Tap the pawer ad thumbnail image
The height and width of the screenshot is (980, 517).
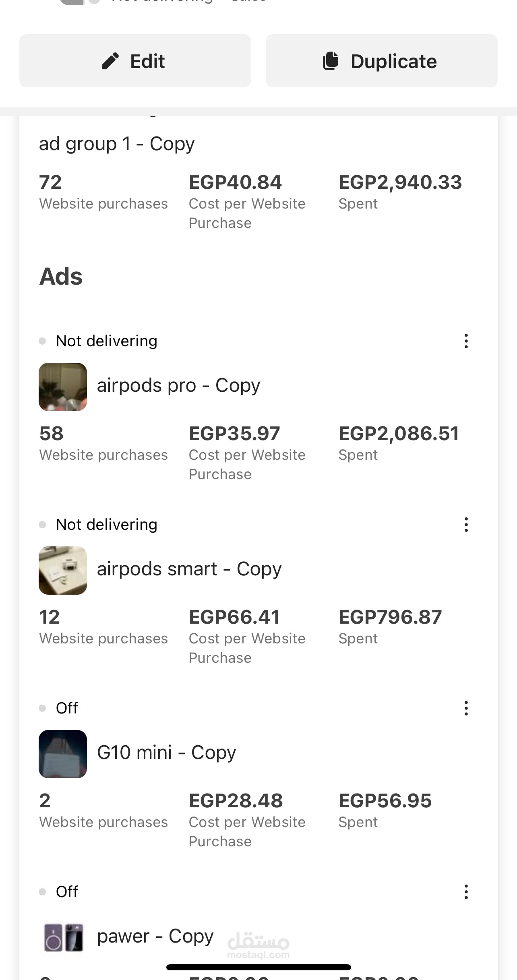click(63, 937)
